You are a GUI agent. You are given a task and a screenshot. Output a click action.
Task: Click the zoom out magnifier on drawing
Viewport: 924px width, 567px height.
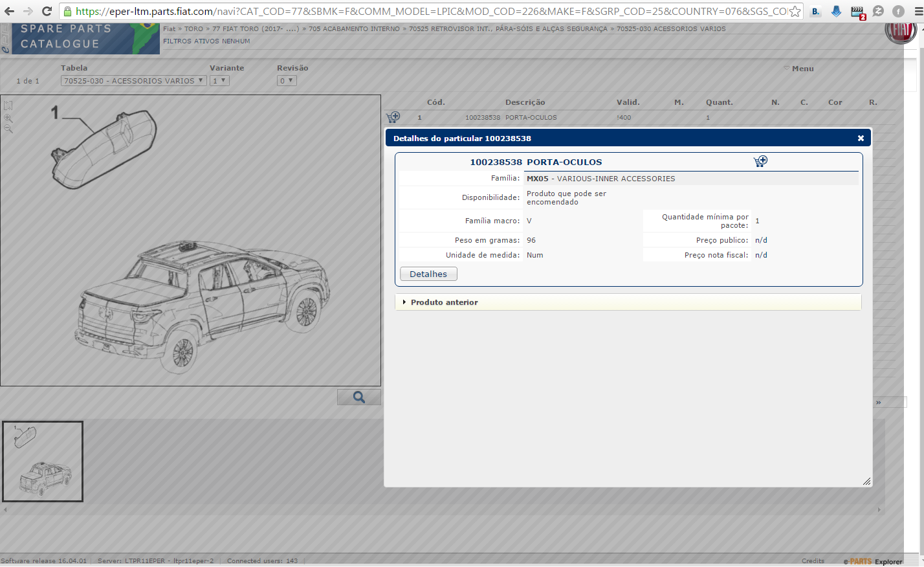(x=8, y=129)
